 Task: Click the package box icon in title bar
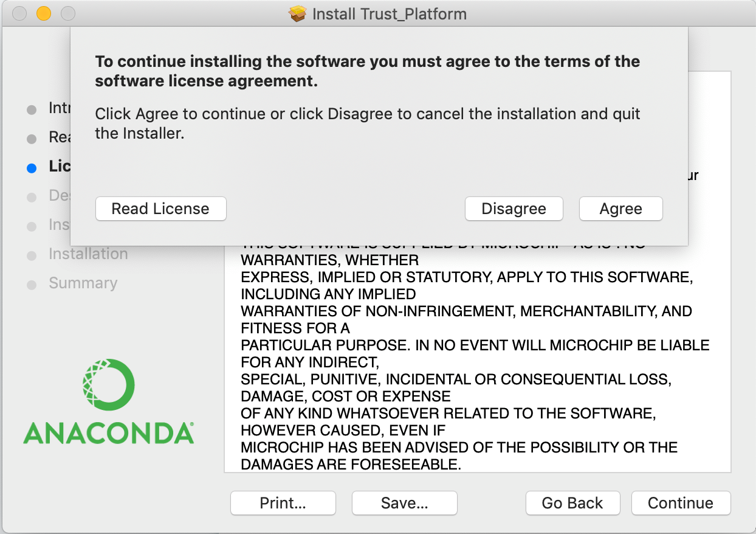[297, 13]
